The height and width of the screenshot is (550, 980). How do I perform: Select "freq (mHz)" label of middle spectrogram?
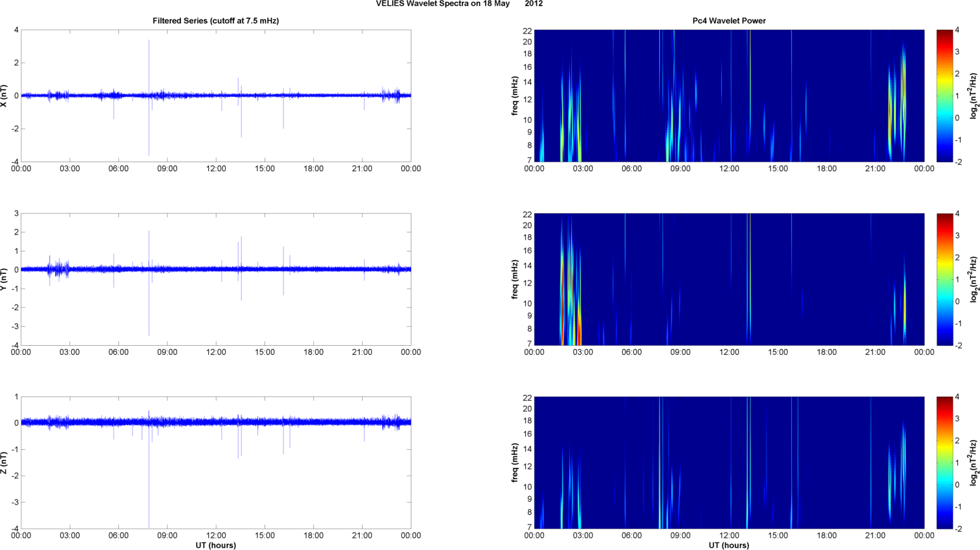(x=515, y=279)
